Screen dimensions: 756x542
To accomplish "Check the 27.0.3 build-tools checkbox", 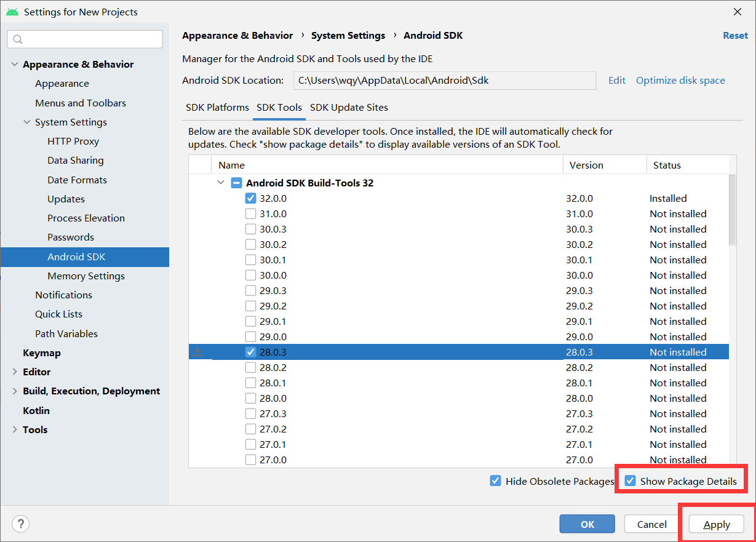I will (x=250, y=413).
